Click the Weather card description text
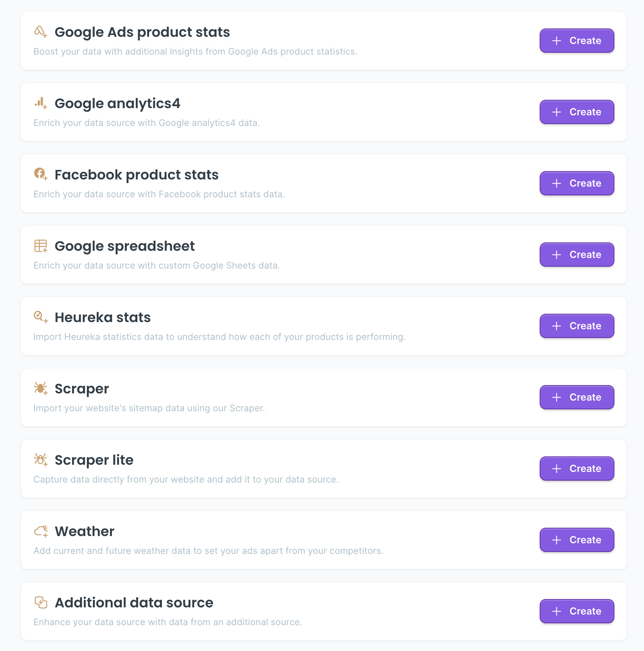Image resolution: width=644 pixels, height=651 pixels. (209, 550)
